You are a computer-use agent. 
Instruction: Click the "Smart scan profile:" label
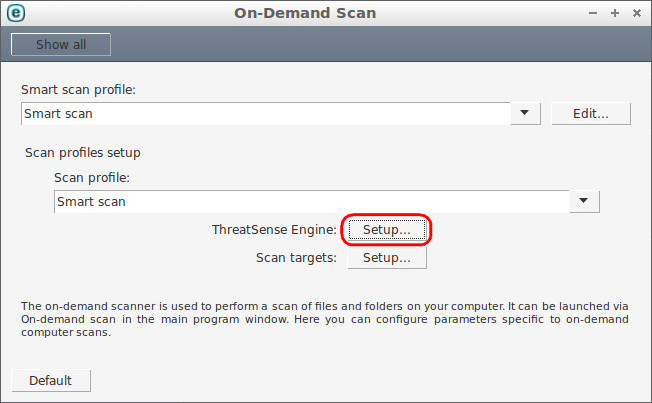(x=79, y=89)
